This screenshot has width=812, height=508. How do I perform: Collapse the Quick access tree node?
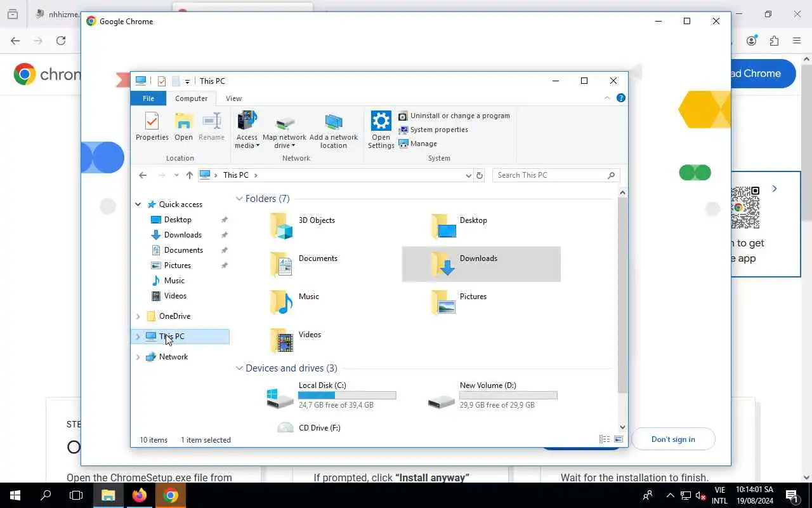point(138,204)
